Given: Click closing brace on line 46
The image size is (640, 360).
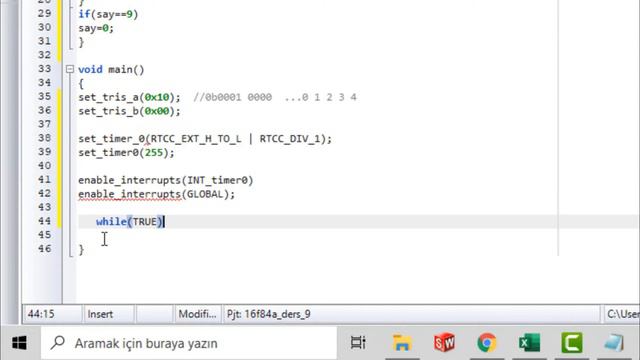Looking at the screenshot, I should pyautogui.click(x=81, y=249).
